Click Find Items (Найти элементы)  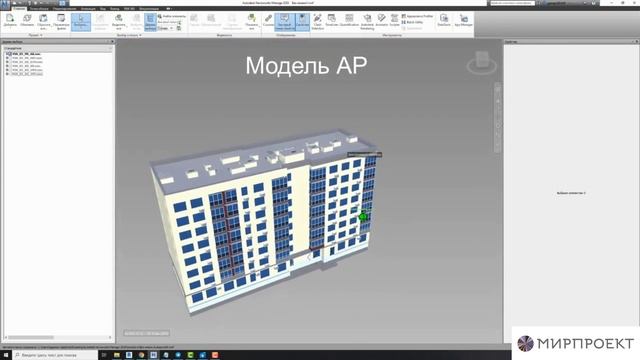(x=172, y=16)
